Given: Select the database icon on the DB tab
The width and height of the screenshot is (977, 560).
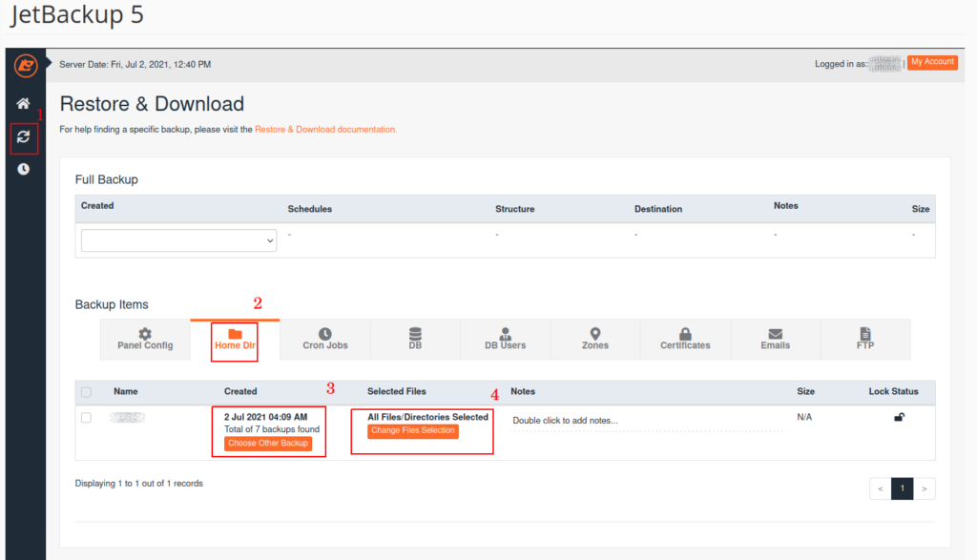Looking at the screenshot, I should [414, 333].
